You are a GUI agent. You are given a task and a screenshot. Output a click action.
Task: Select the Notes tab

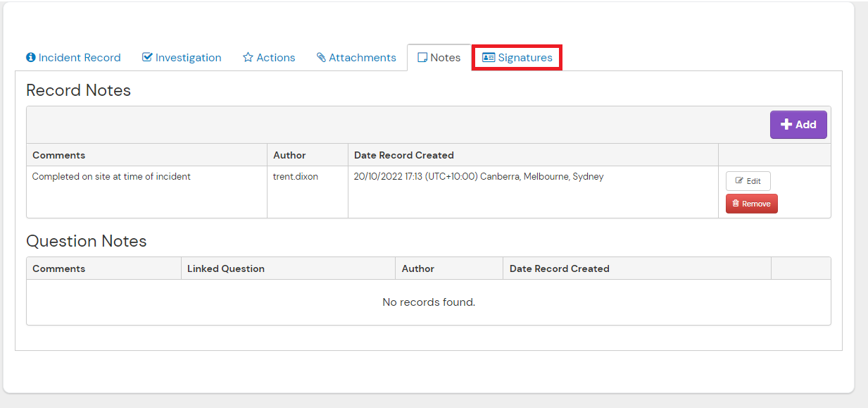(x=439, y=58)
